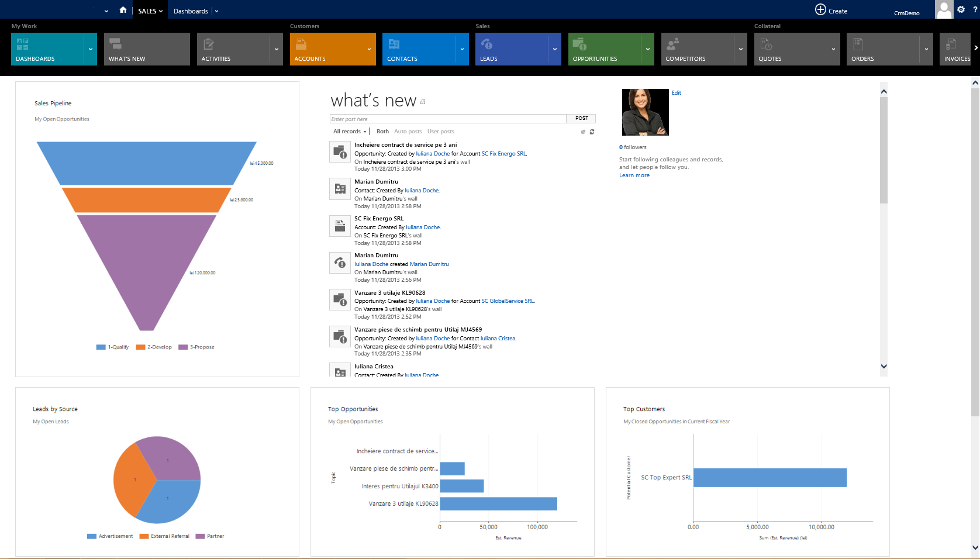
Task: Switch feed filter to User posts
Action: 440,132
